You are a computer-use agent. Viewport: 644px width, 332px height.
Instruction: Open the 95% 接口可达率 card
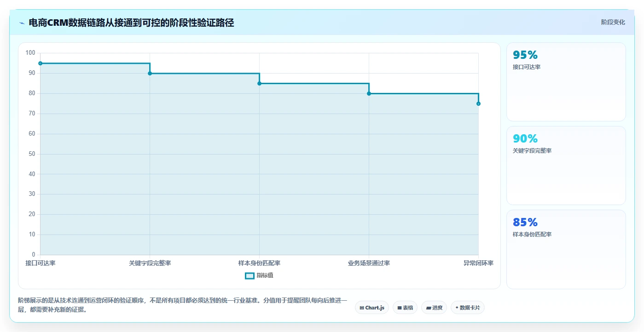pyautogui.click(x=566, y=82)
